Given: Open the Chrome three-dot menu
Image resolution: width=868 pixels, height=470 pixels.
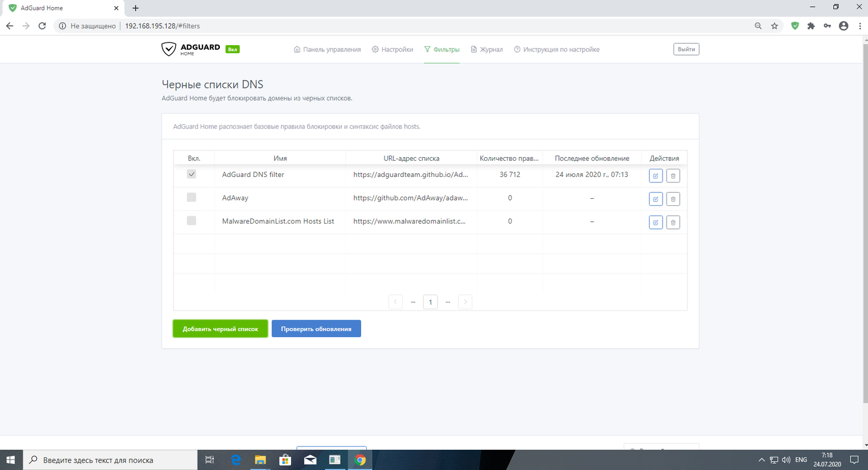Looking at the screenshot, I should [x=860, y=26].
